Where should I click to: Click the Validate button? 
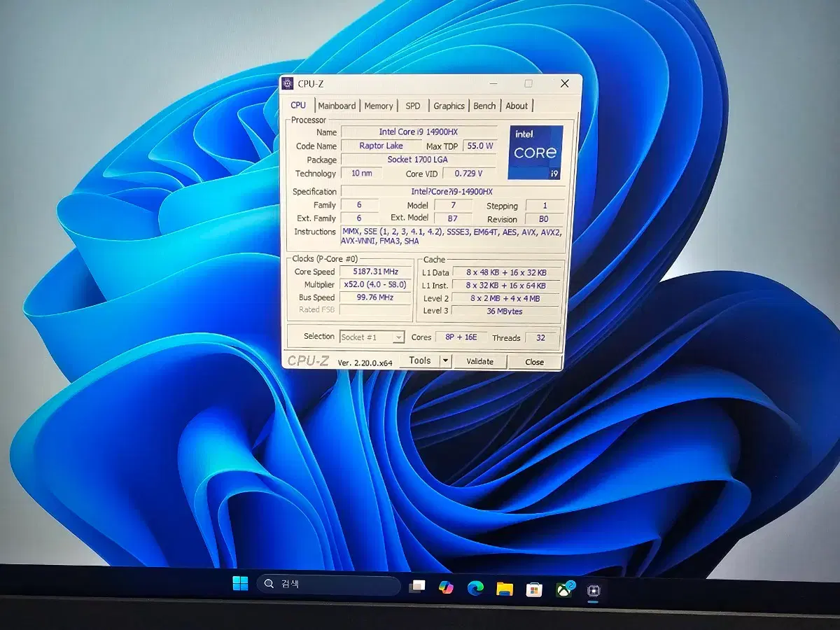pyautogui.click(x=479, y=361)
